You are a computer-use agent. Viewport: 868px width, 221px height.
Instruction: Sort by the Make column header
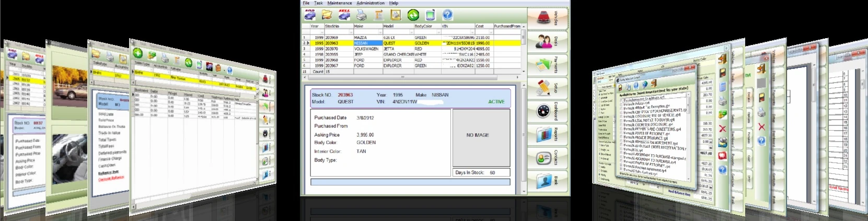point(368,26)
